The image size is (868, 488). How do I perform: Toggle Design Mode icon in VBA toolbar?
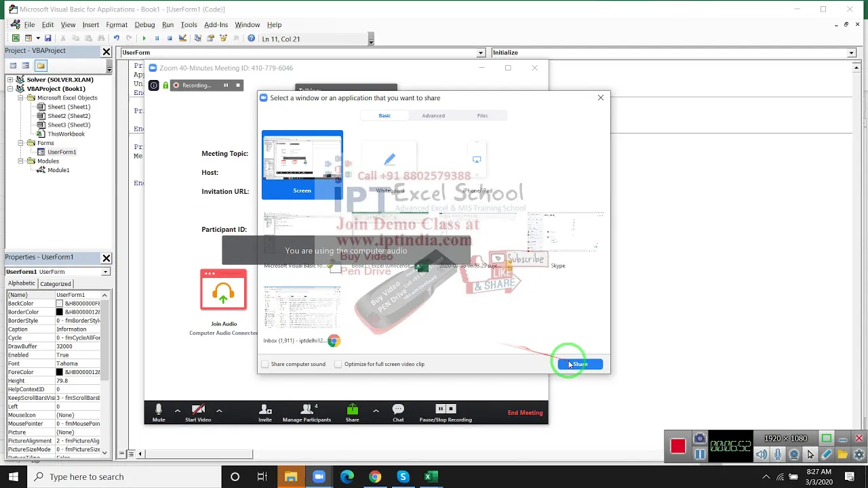pos(182,39)
